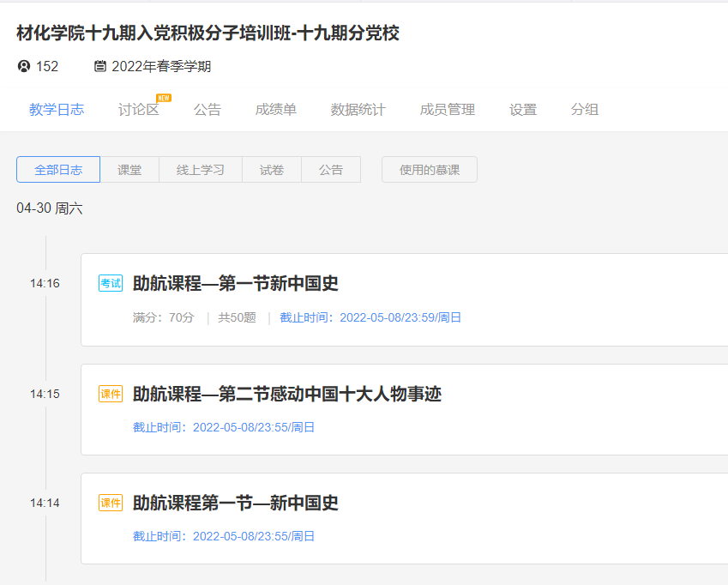Click the 考试 tag on the first entry

111,284
